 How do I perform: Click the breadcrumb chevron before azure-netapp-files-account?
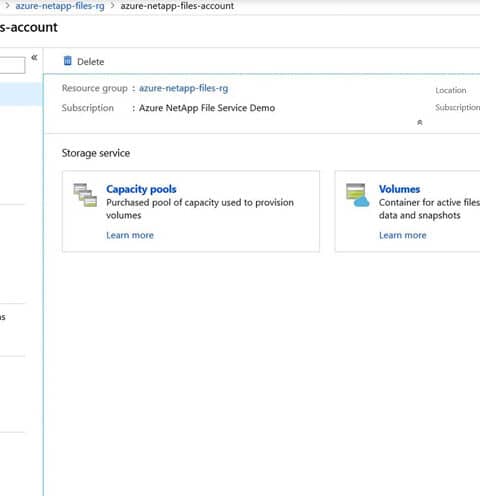[112, 6]
